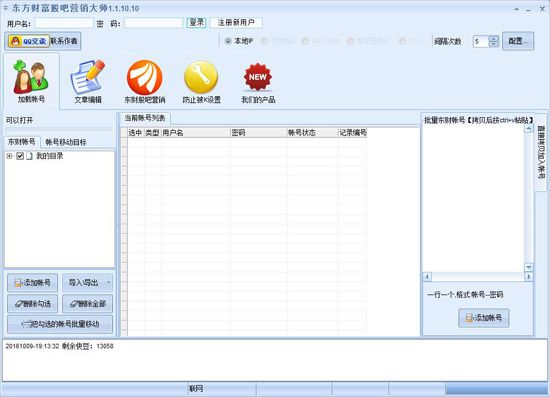The image size is (550, 397).
Task: Click the 联网 status bar entry
Action: [196, 389]
